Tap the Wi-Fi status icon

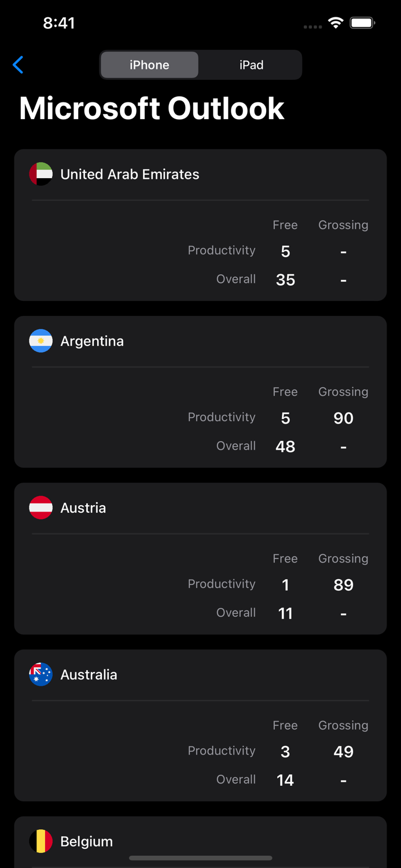click(336, 23)
